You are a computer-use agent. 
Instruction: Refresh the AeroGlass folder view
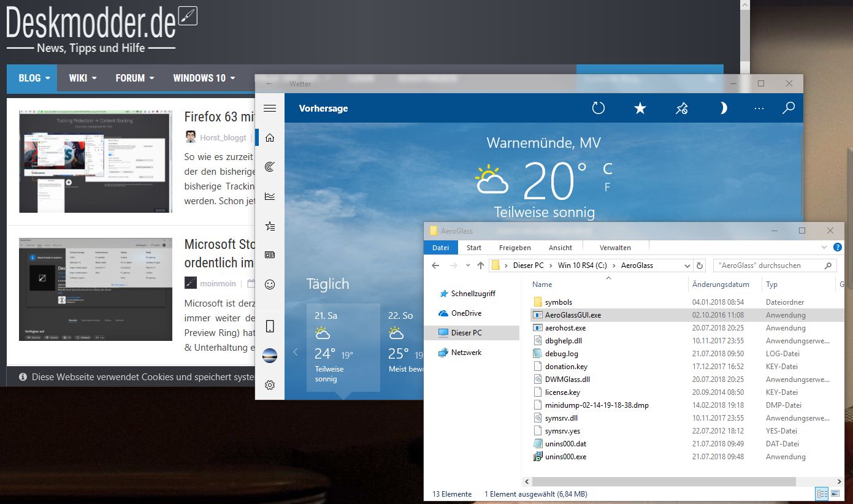click(x=700, y=265)
